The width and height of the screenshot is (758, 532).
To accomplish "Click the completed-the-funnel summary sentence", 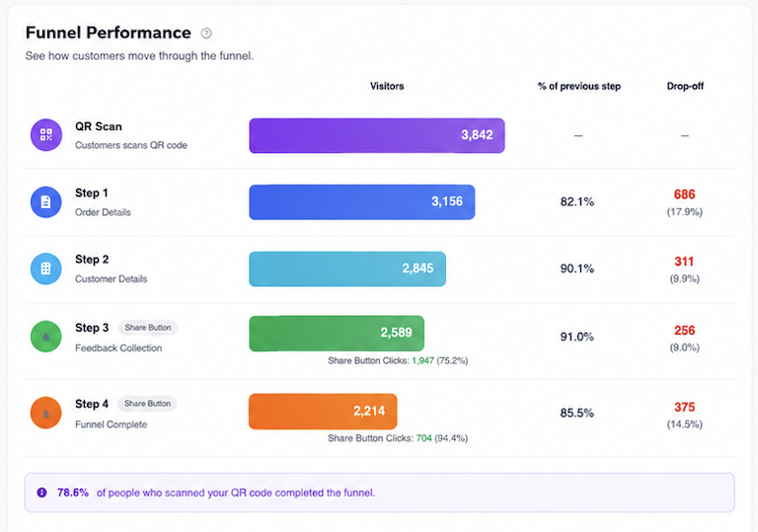I will click(x=236, y=493).
